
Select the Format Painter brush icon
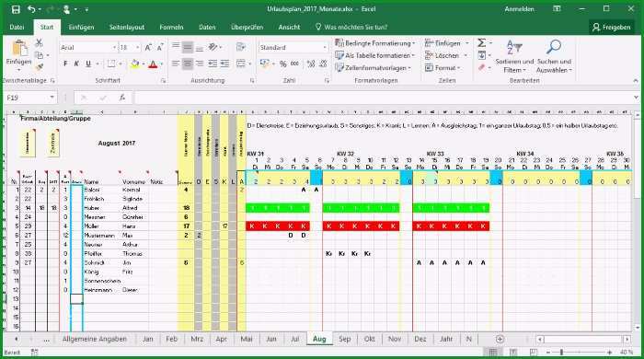40,67
